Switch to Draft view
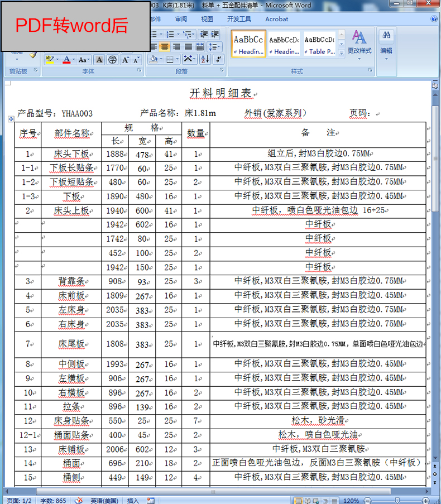 click(x=334, y=501)
